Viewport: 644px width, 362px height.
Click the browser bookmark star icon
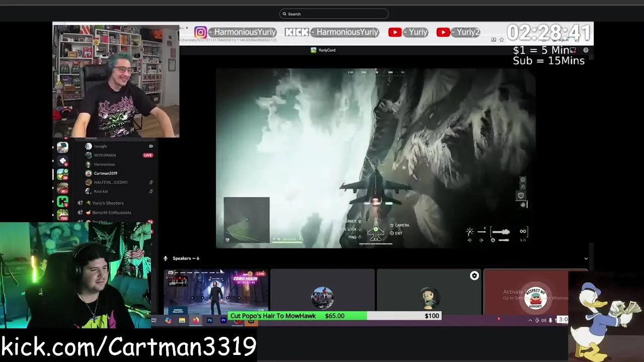click(501, 40)
